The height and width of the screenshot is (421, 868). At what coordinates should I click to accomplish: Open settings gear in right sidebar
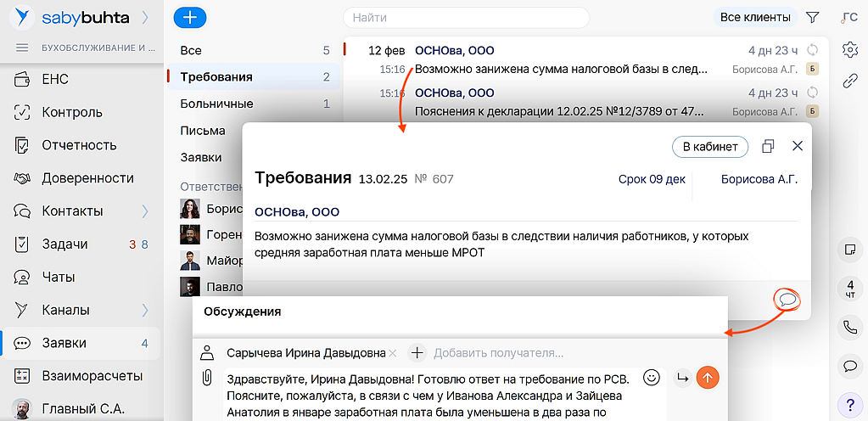tap(849, 49)
